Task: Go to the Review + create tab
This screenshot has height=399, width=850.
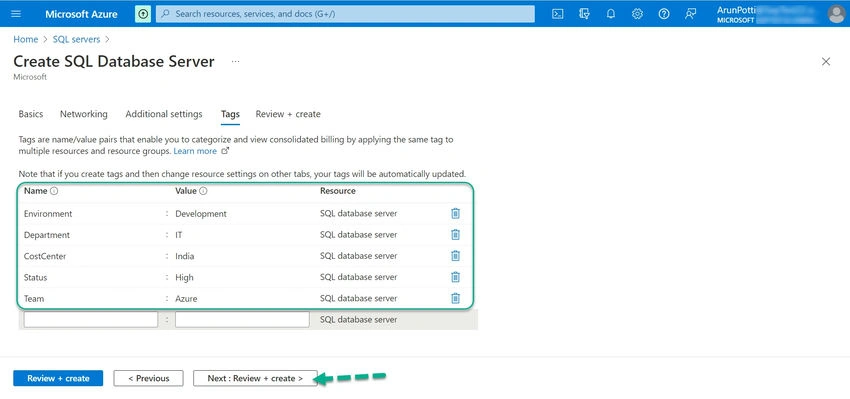Action: click(288, 114)
